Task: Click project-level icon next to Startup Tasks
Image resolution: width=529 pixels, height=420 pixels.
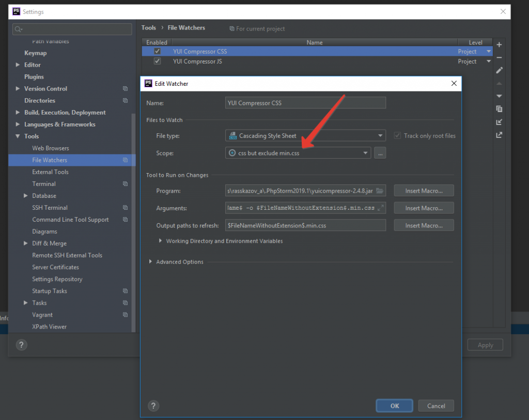Action: point(125,291)
